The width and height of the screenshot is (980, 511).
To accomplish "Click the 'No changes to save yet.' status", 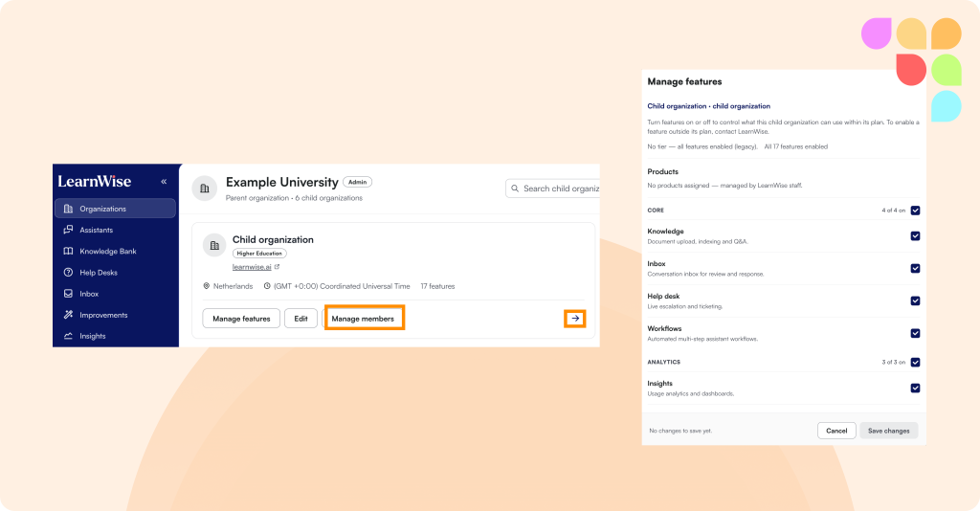I will [x=680, y=431].
